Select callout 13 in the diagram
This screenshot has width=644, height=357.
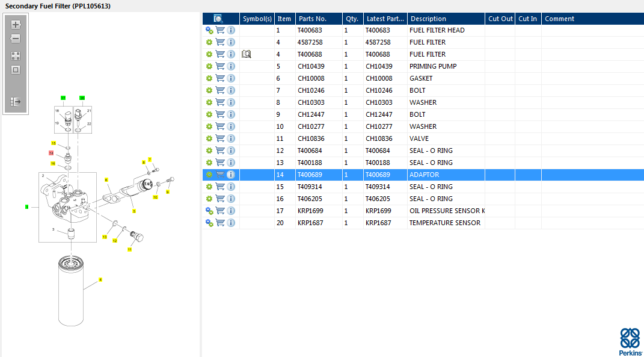105,237
